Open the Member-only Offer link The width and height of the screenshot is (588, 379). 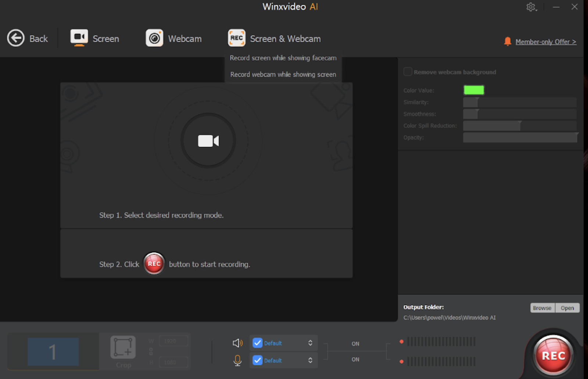point(546,42)
